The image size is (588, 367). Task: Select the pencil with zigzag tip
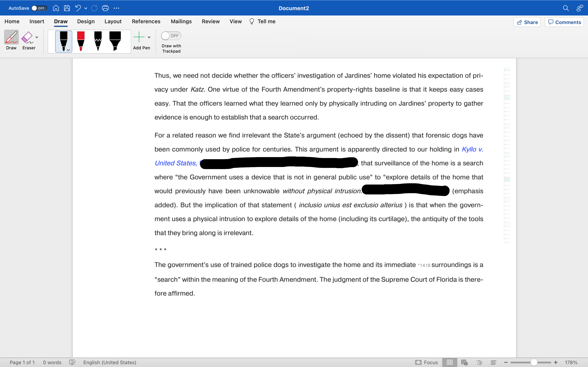(x=98, y=41)
